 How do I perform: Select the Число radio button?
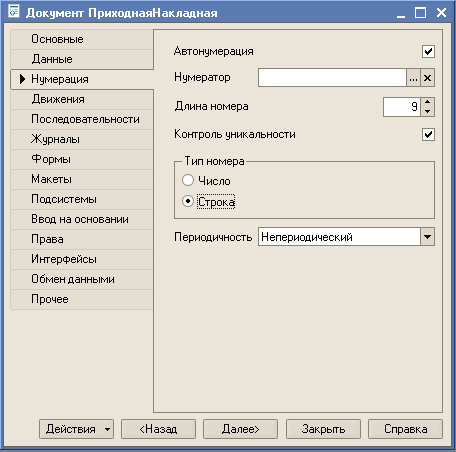[x=188, y=180]
